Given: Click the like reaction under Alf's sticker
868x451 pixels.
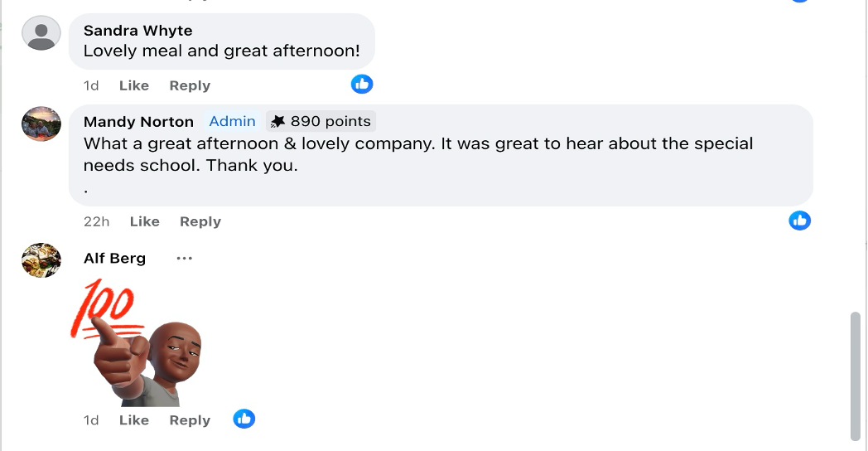Looking at the screenshot, I should click(x=244, y=419).
